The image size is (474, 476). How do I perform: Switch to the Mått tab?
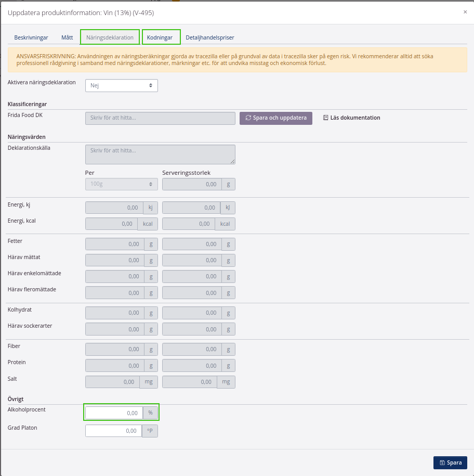pos(67,37)
